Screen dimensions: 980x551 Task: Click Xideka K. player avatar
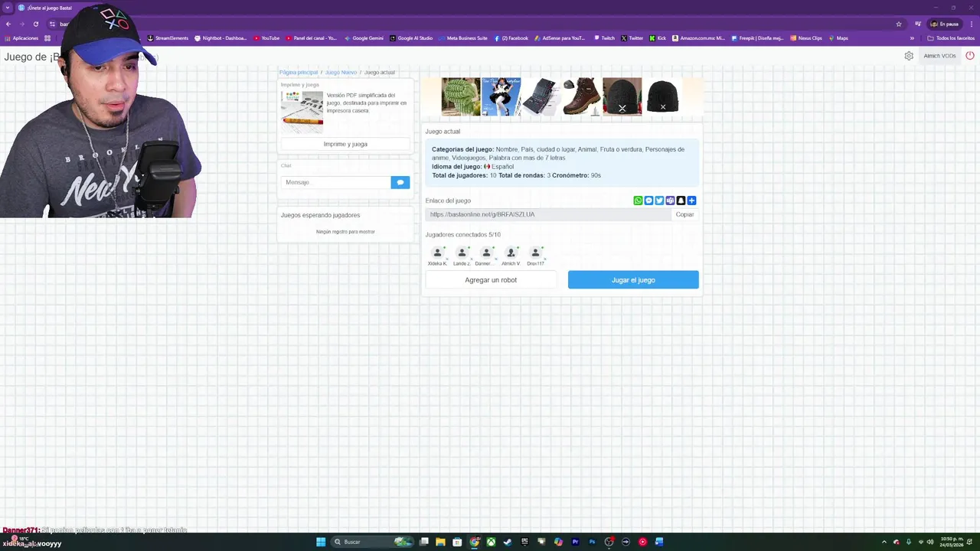437,253
